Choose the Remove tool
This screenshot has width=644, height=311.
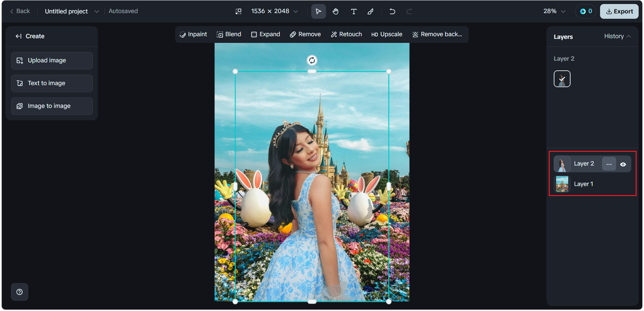coord(305,34)
